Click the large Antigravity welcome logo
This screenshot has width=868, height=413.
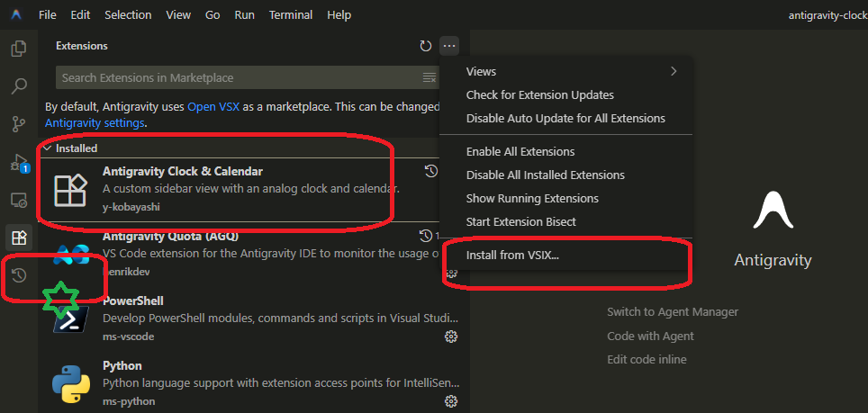pyautogui.click(x=773, y=210)
